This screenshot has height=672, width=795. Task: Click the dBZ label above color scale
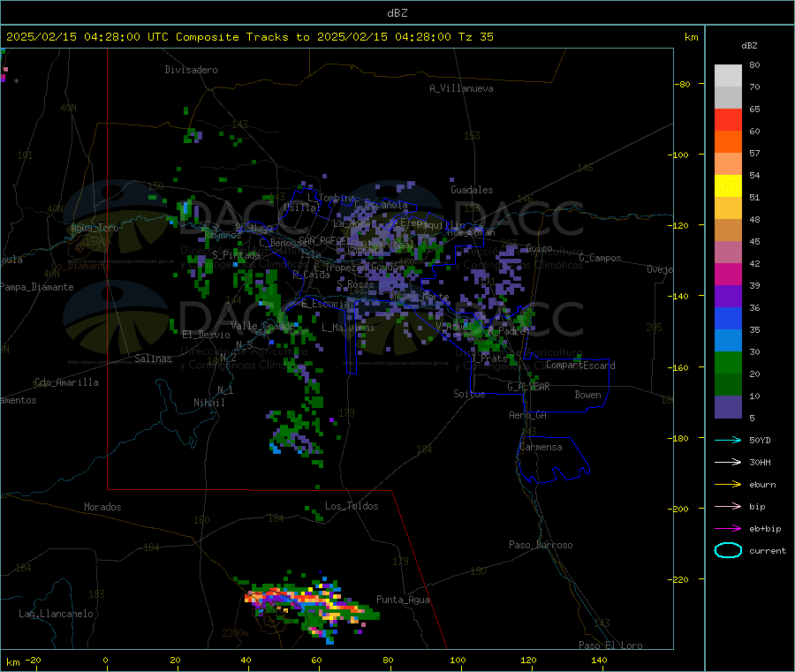coord(749,46)
